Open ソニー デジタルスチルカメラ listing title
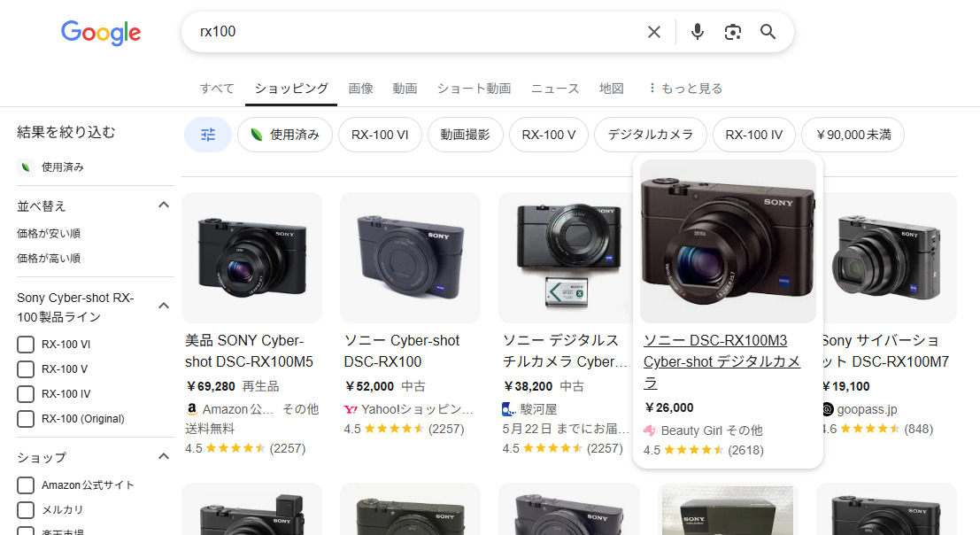 tap(565, 352)
